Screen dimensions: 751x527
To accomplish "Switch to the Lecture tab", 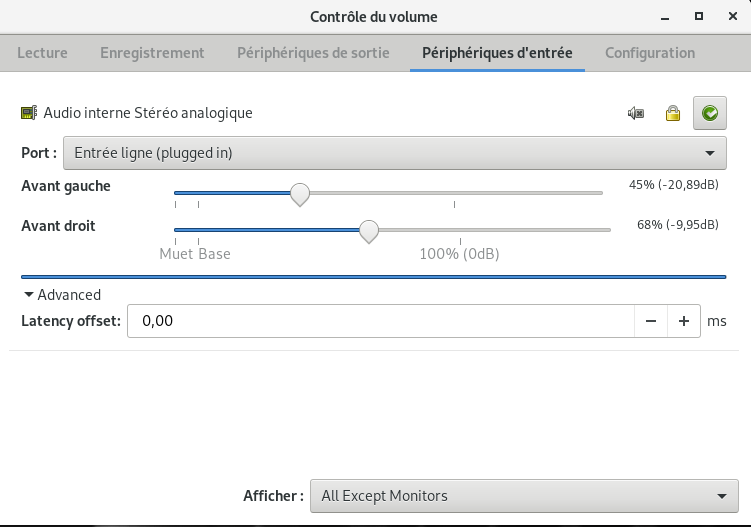I will point(43,53).
